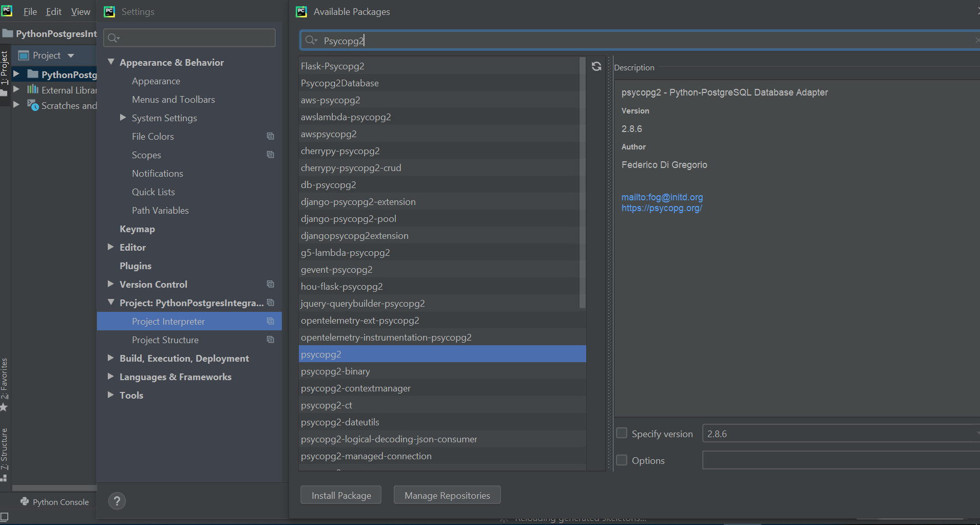Open the https://psycopg.org/ link
Screen dimensions: 980x525
point(662,208)
